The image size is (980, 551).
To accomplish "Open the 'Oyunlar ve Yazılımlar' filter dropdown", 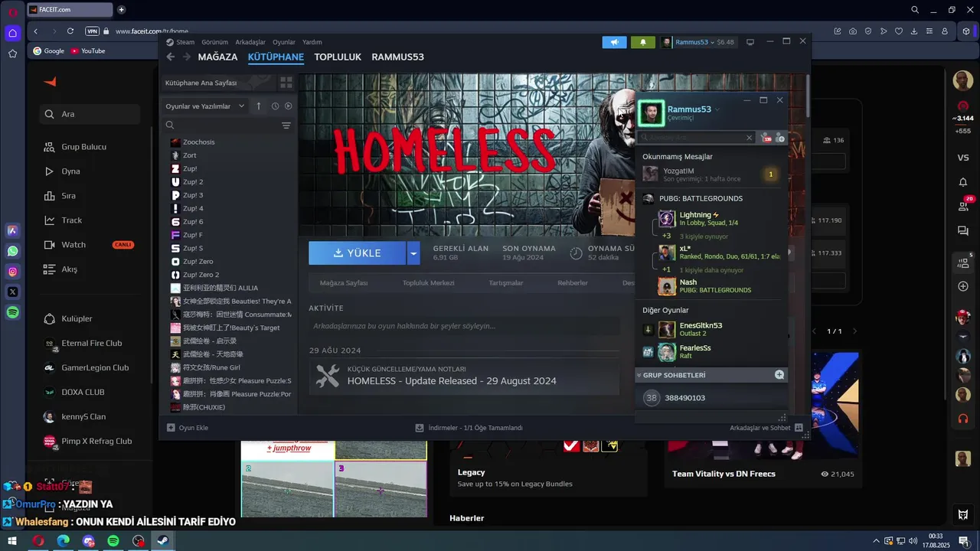I will 205,106.
